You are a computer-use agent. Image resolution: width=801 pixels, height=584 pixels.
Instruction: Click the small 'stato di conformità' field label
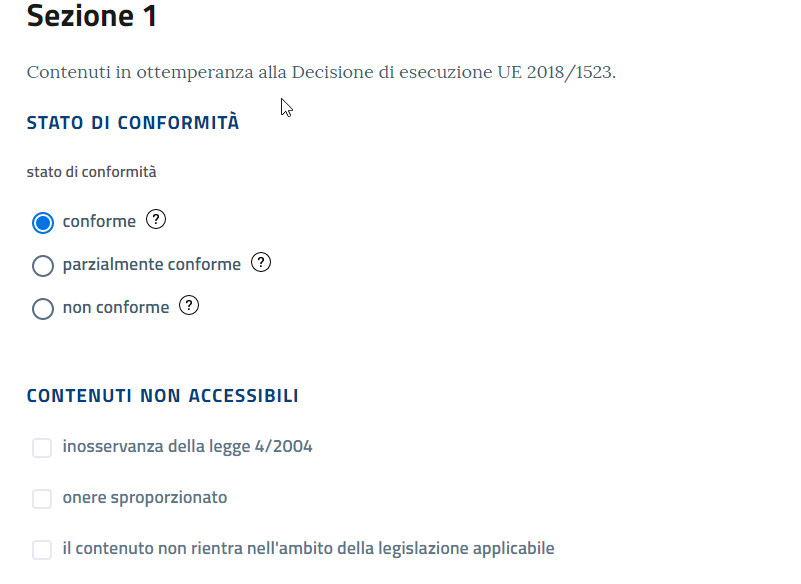tap(91, 172)
